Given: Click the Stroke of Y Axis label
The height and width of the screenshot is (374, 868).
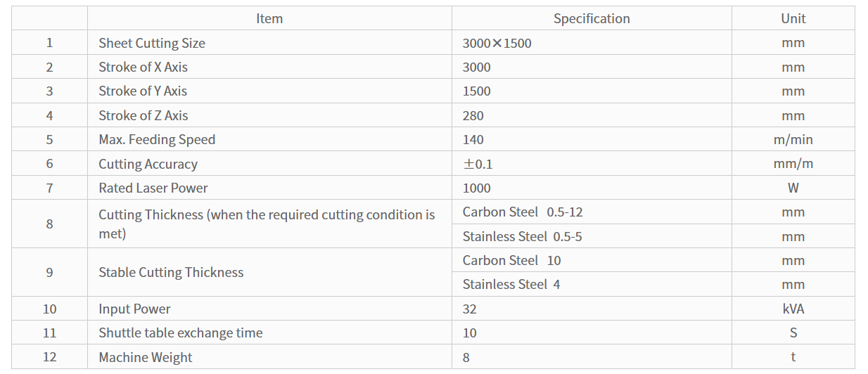Looking at the screenshot, I should [143, 91].
